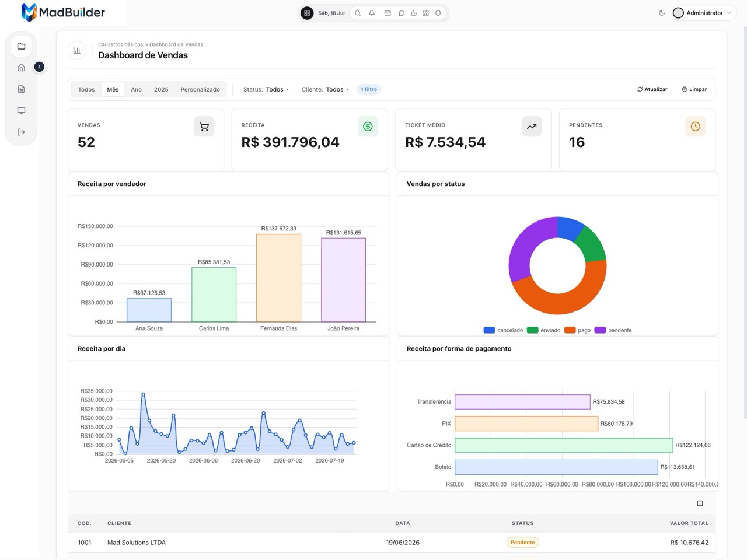Open the document icon in sidebar

[21, 89]
